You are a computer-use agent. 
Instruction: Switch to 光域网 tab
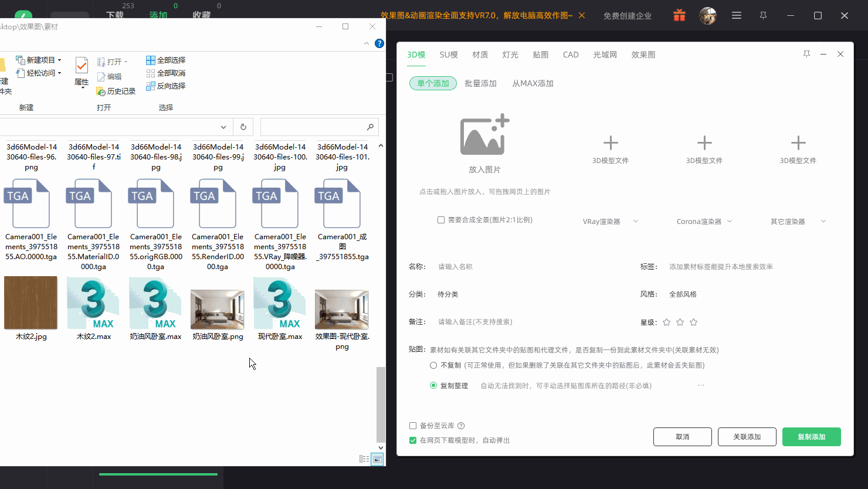click(x=605, y=55)
